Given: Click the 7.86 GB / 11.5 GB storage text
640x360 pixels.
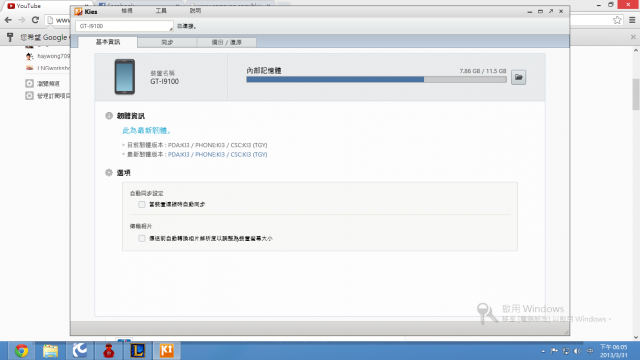Looking at the screenshot, I should click(483, 71).
